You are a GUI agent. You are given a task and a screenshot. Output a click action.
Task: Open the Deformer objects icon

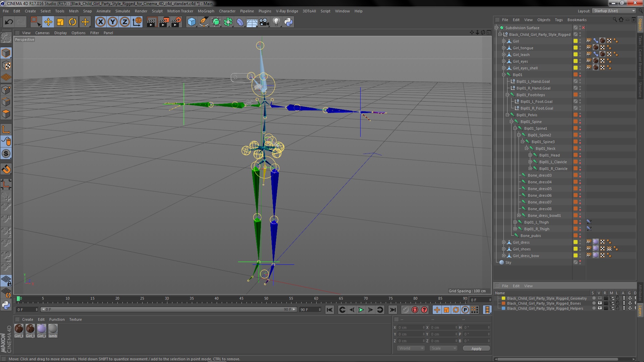tap(240, 22)
